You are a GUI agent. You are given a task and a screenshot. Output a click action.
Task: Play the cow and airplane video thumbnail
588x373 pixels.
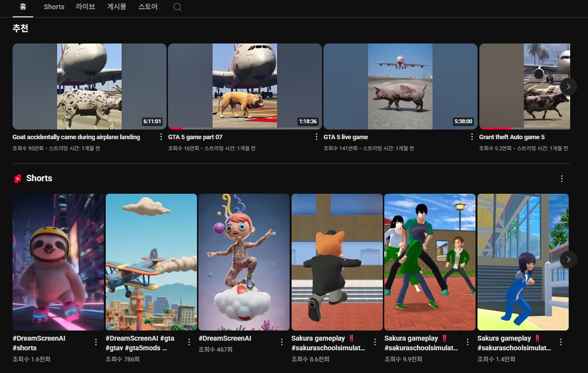click(x=525, y=86)
